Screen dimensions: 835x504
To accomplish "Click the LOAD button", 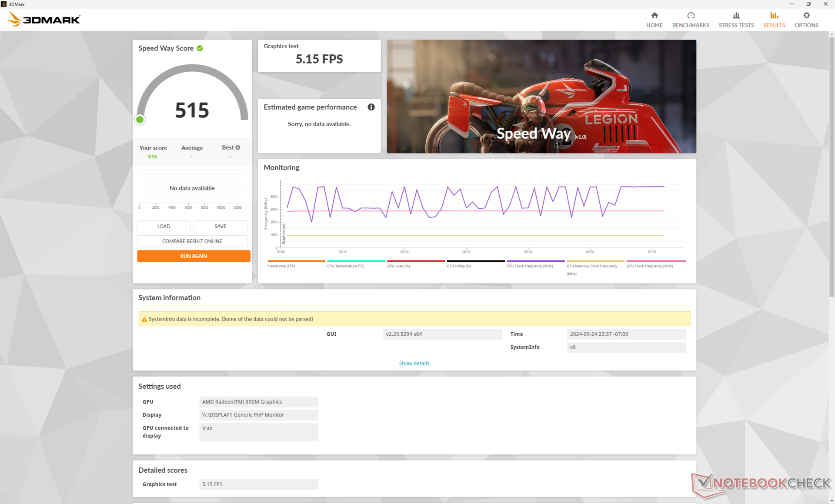I will [164, 226].
